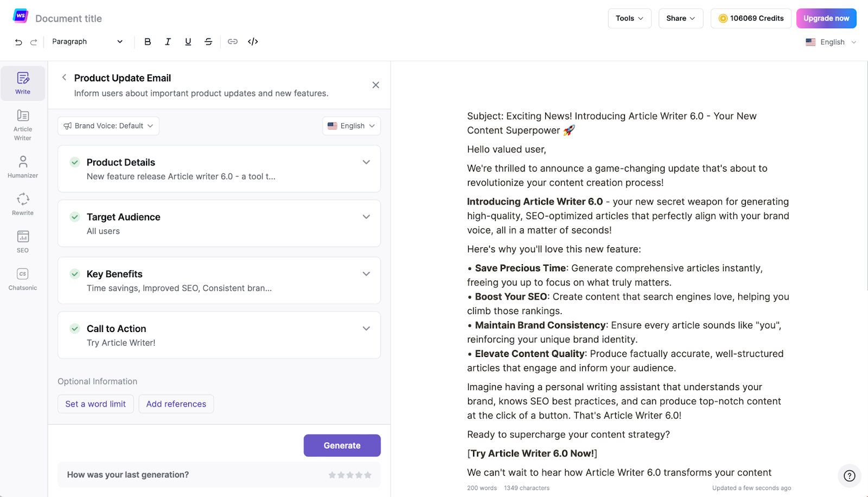Image resolution: width=868 pixels, height=497 pixels.
Task: Open the top-right English language dropdown
Action: tap(831, 42)
